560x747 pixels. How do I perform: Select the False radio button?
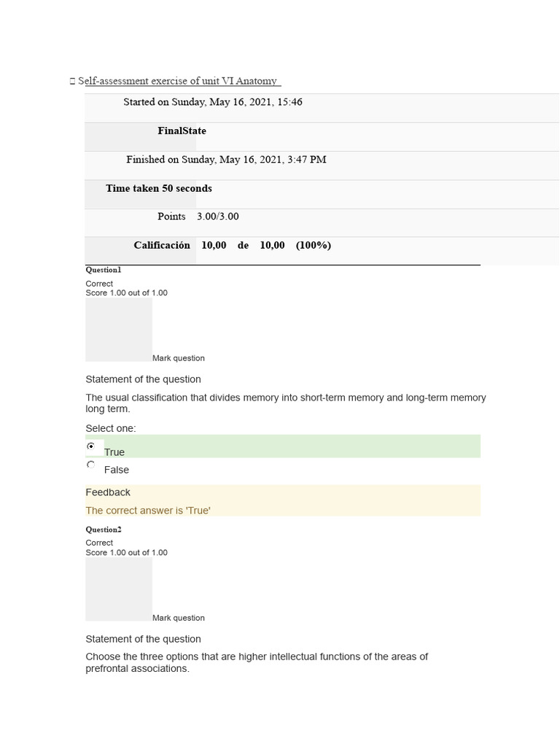[90, 465]
